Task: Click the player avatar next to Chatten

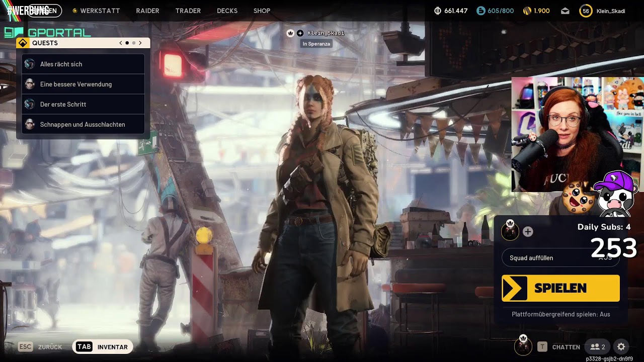Action: point(523,346)
